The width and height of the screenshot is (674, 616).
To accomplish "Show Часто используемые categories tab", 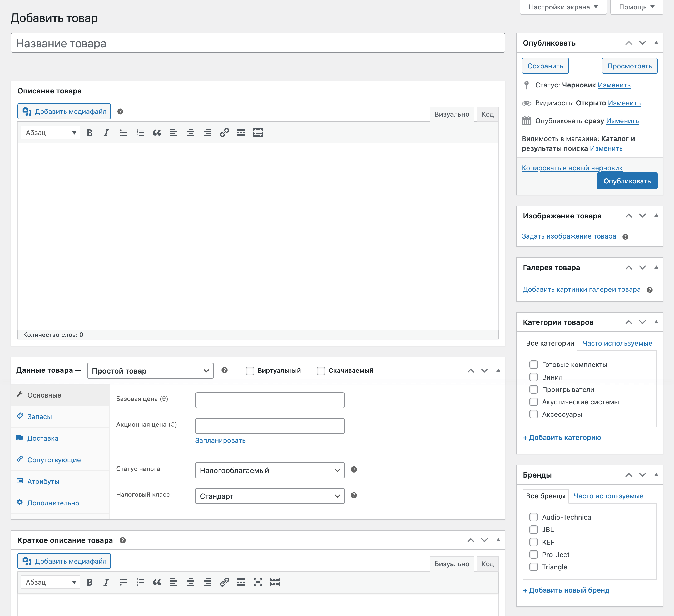I will point(617,343).
